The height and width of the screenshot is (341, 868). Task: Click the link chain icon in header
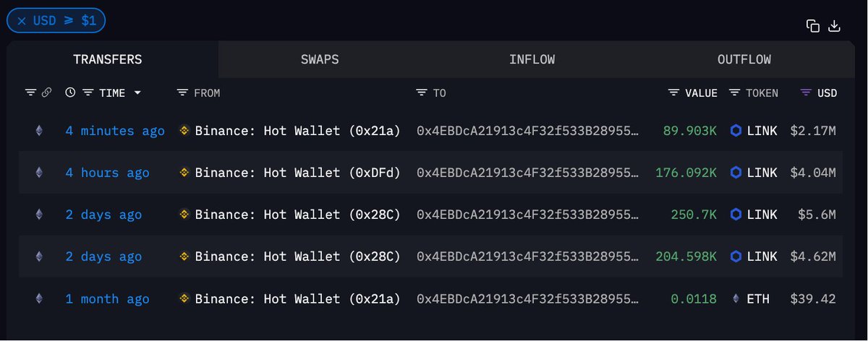point(46,92)
